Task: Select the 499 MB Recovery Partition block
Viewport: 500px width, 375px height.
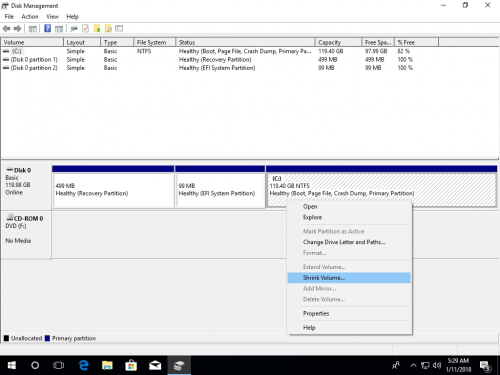Action: (113, 190)
